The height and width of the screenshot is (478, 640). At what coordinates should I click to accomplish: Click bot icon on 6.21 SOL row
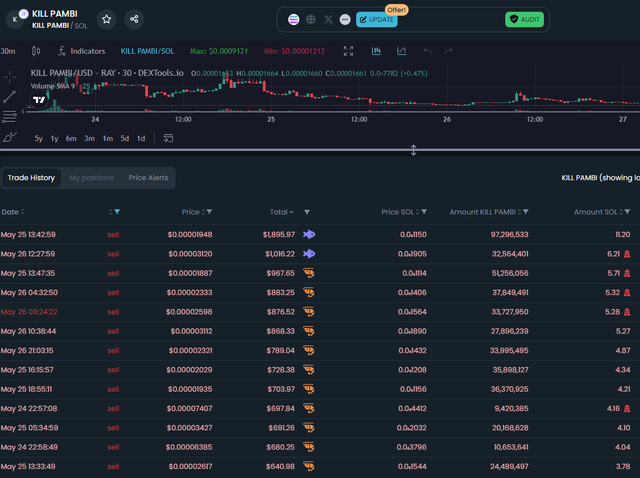pos(627,254)
